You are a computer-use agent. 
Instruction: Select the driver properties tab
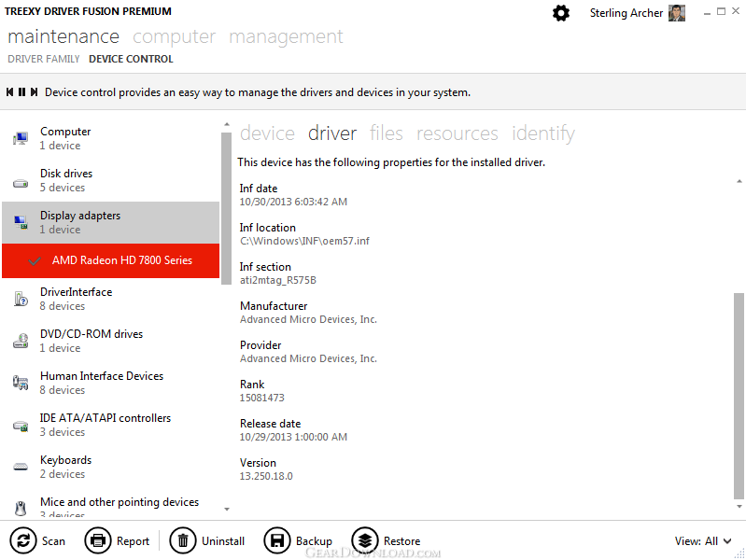tap(332, 133)
